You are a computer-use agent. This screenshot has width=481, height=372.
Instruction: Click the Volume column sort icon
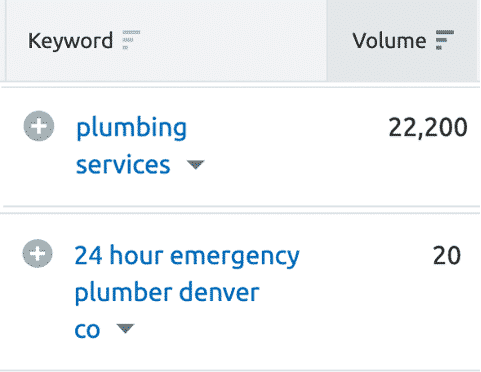coord(445,40)
